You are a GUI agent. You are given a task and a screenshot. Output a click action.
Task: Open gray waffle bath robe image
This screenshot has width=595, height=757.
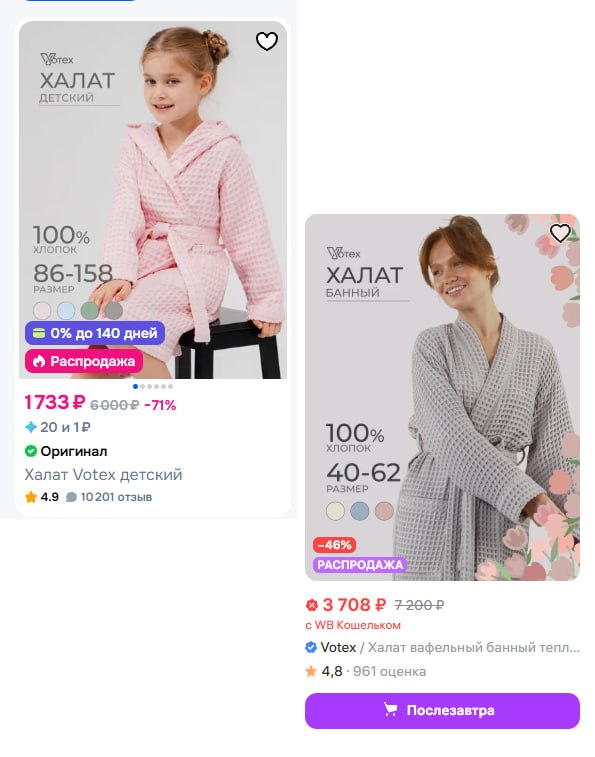[x=442, y=397]
